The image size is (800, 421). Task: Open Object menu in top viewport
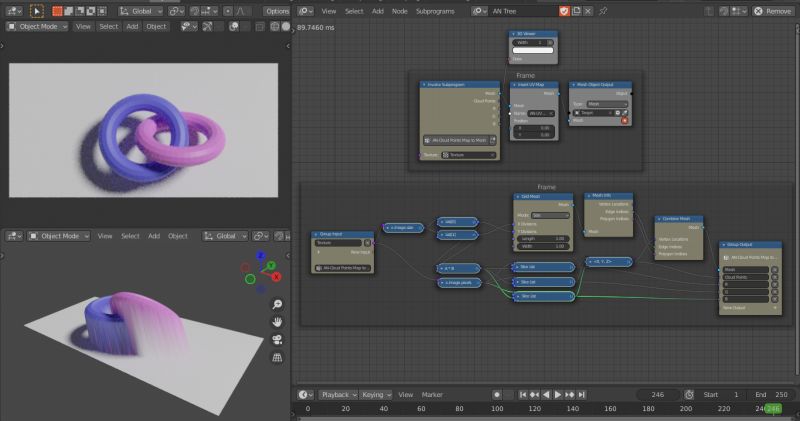pos(156,27)
